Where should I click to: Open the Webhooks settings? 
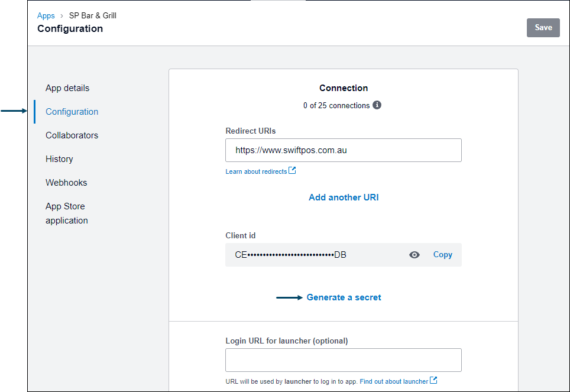tap(66, 183)
